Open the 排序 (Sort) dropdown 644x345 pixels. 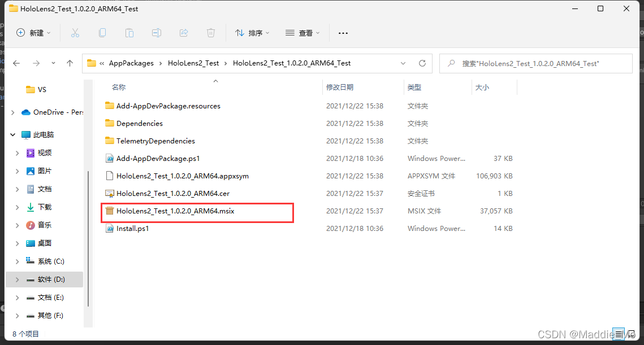252,33
